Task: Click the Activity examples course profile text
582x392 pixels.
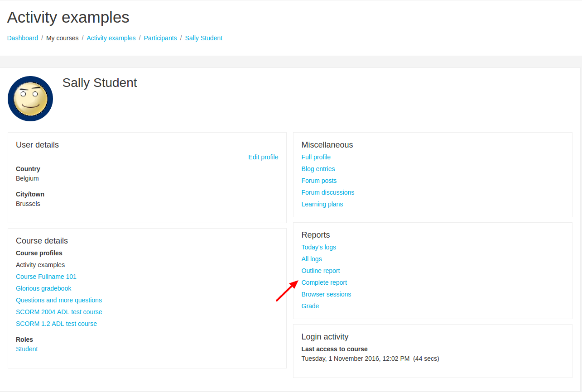Action: (40, 265)
